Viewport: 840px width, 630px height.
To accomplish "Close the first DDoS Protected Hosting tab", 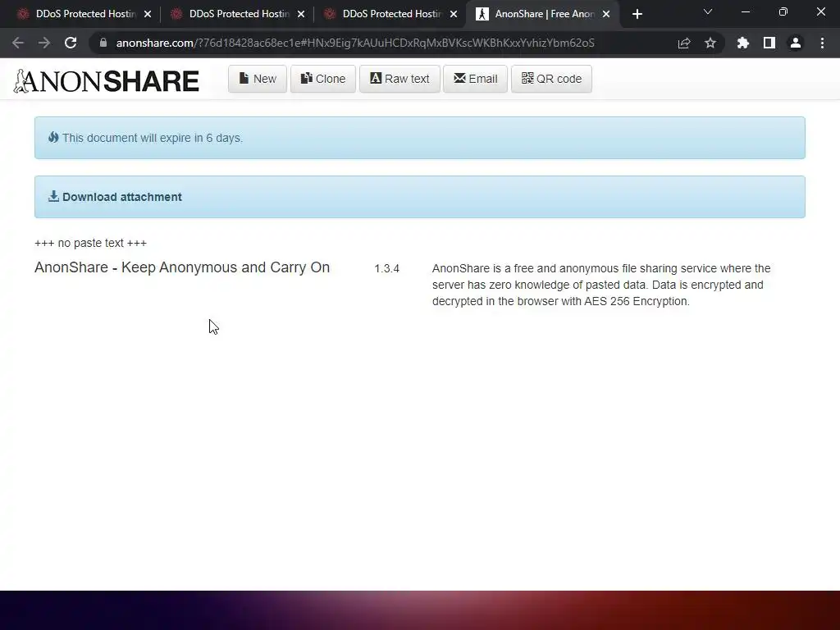I will 148,15.
